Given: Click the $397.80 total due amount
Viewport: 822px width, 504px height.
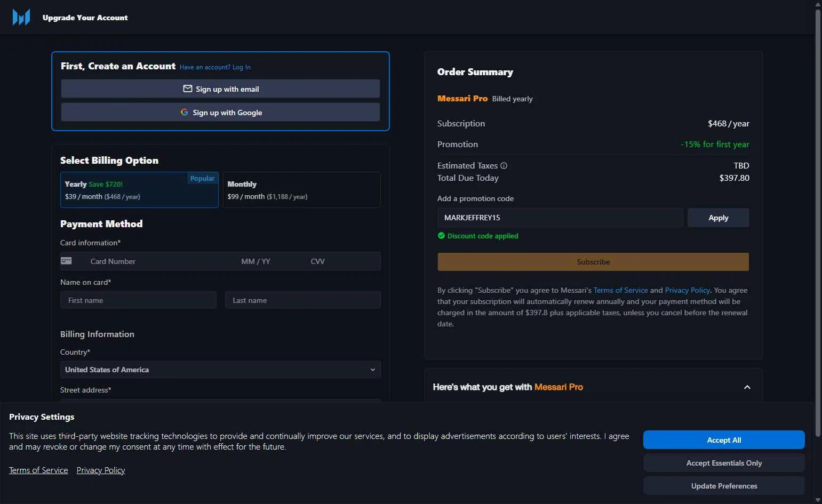Looking at the screenshot, I should pyautogui.click(x=734, y=178).
